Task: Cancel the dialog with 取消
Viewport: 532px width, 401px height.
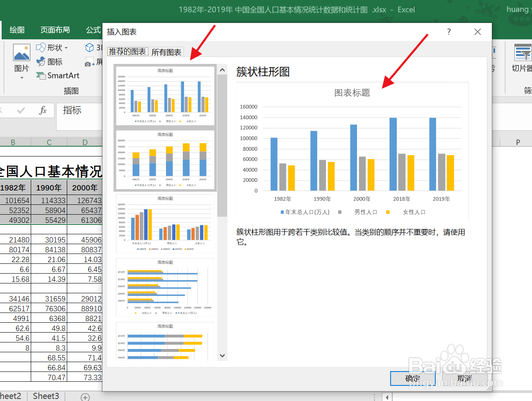Action: pos(464,378)
